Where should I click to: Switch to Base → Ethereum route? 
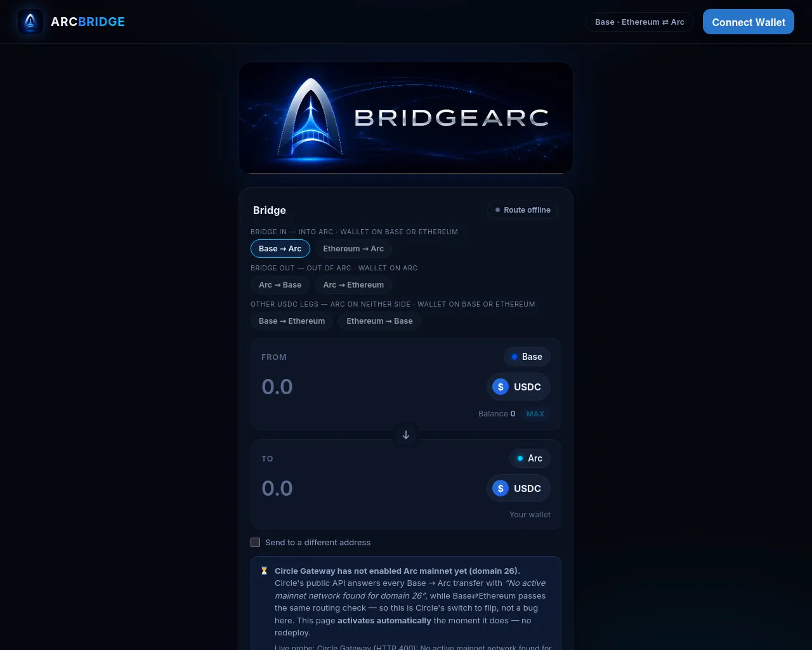[292, 321]
